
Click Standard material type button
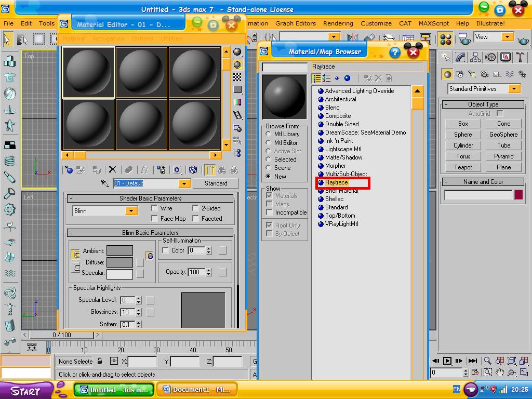(216, 183)
